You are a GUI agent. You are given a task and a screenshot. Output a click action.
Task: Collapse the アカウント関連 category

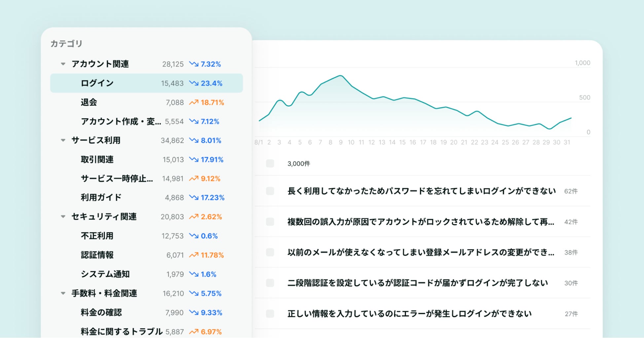pos(63,64)
